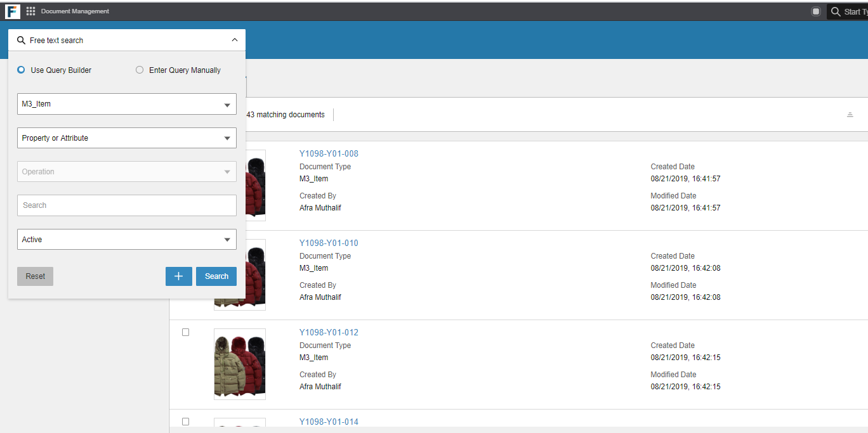The height and width of the screenshot is (433, 868).
Task: Click the Y1098-Y01-012 jacket thumbnail
Action: click(x=239, y=364)
